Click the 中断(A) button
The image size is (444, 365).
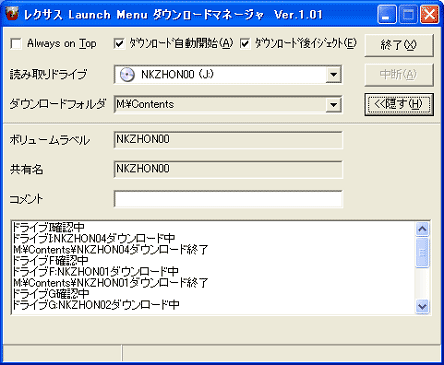point(399,74)
